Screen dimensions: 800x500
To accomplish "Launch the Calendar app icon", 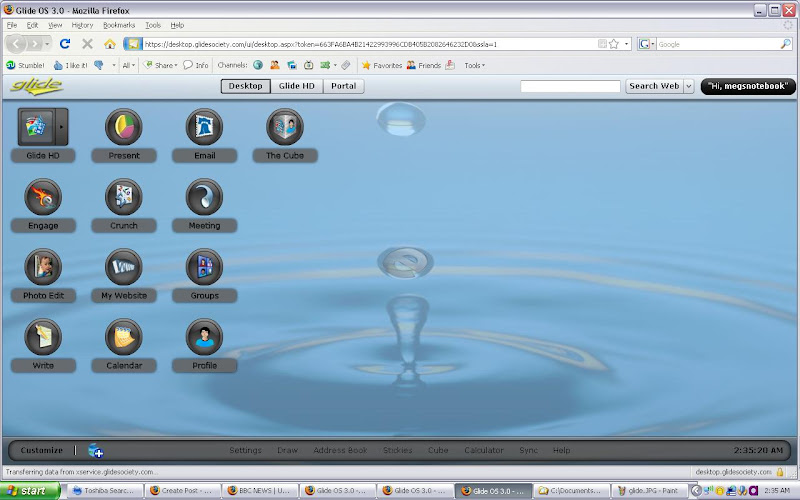I will click(x=123, y=338).
